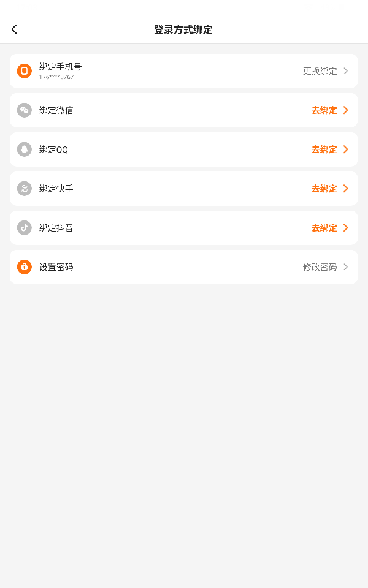This screenshot has width=368, height=588.
Task: Click the gray WeChat icon
Action: point(25,110)
